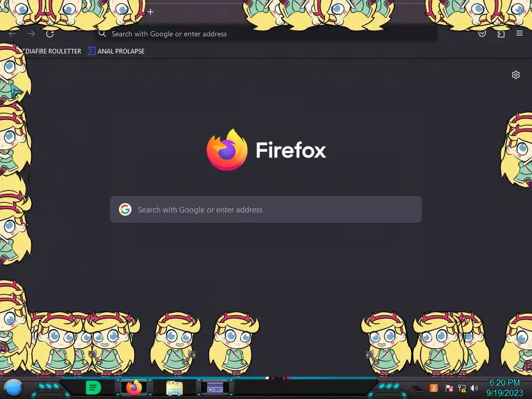
Task: Click the orange Java tray icon
Action: (434, 388)
